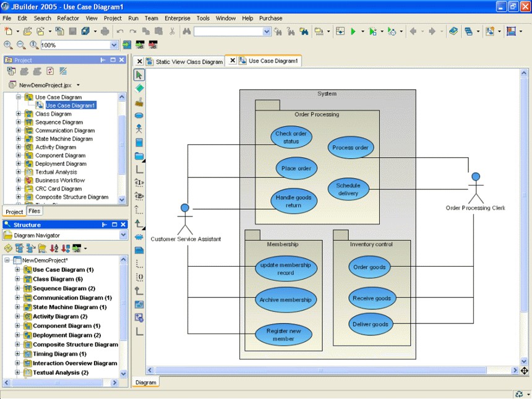532x399 pixels.
Task: Select CRC Card Diagram in Project tree
Action: 58,189
